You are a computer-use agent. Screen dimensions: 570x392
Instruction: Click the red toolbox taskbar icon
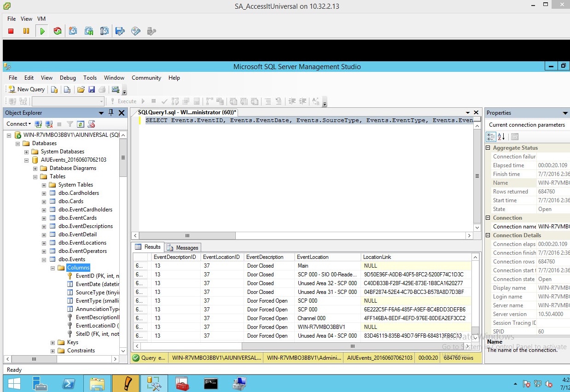pos(182,383)
